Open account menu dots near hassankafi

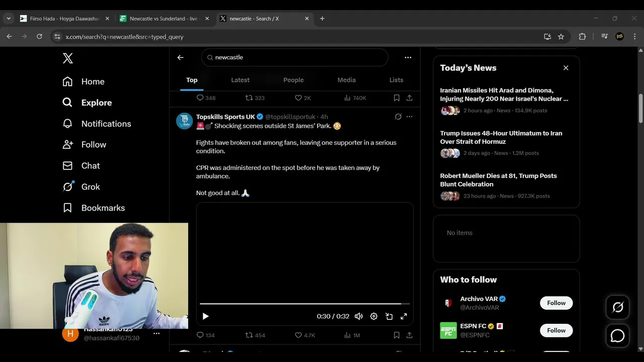click(x=156, y=333)
